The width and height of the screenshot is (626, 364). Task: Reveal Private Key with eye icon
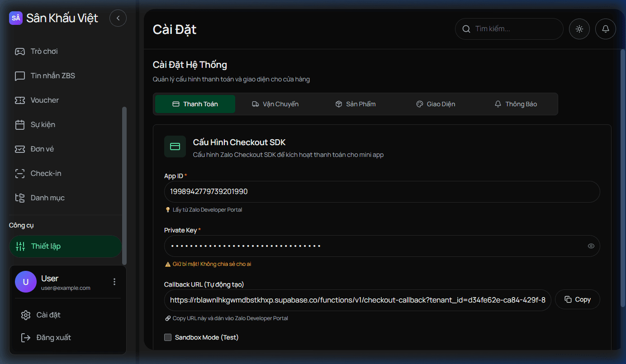(x=591, y=246)
